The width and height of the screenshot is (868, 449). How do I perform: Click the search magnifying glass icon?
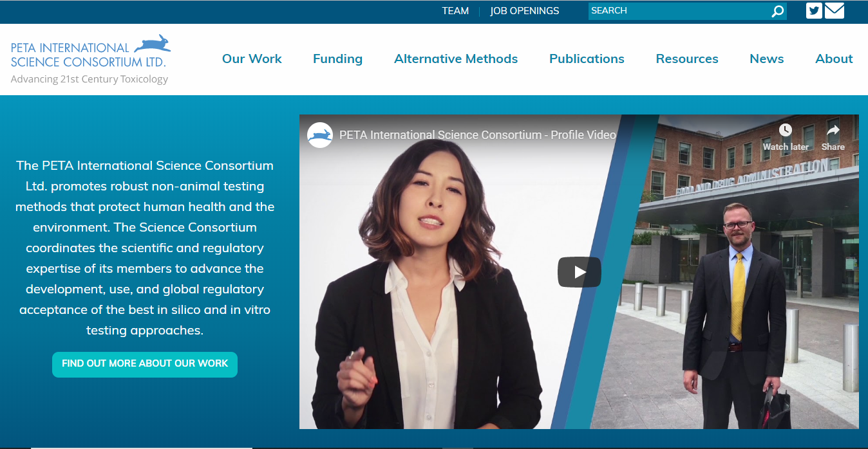tap(777, 11)
